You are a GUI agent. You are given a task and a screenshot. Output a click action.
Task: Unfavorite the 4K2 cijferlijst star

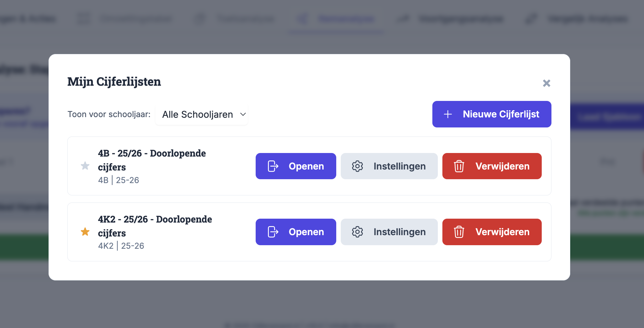[x=85, y=232]
